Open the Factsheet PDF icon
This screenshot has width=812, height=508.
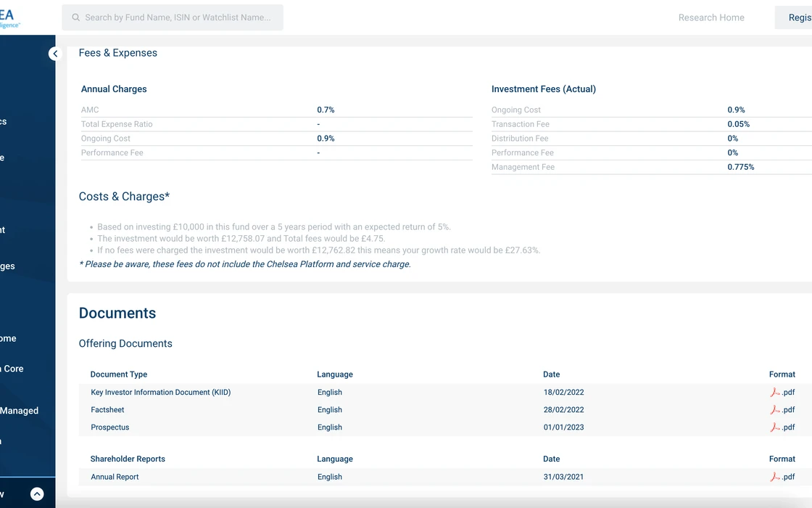pyautogui.click(x=775, y=410)
